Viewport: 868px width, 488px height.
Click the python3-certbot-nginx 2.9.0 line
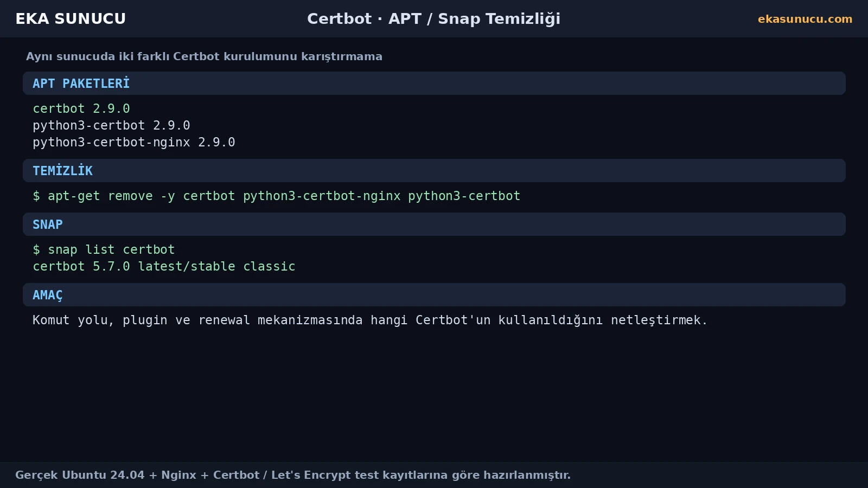(134, 142)
